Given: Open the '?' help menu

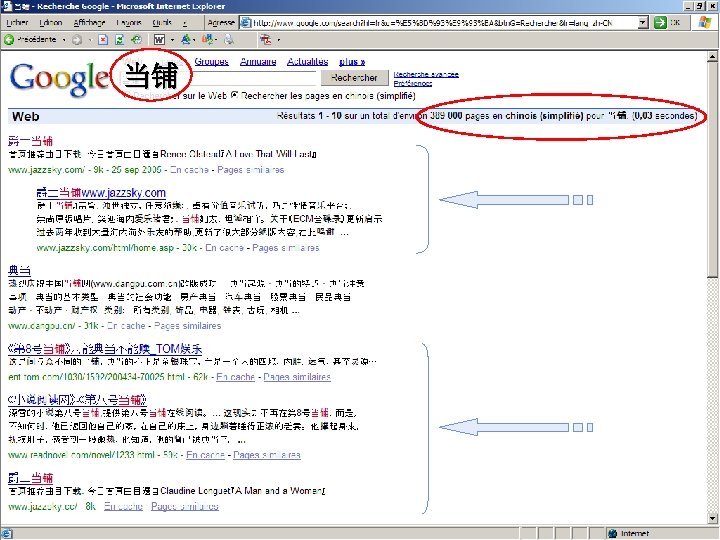Looking at the screenshot, I should pyautogui.click(x=185, y=22).
